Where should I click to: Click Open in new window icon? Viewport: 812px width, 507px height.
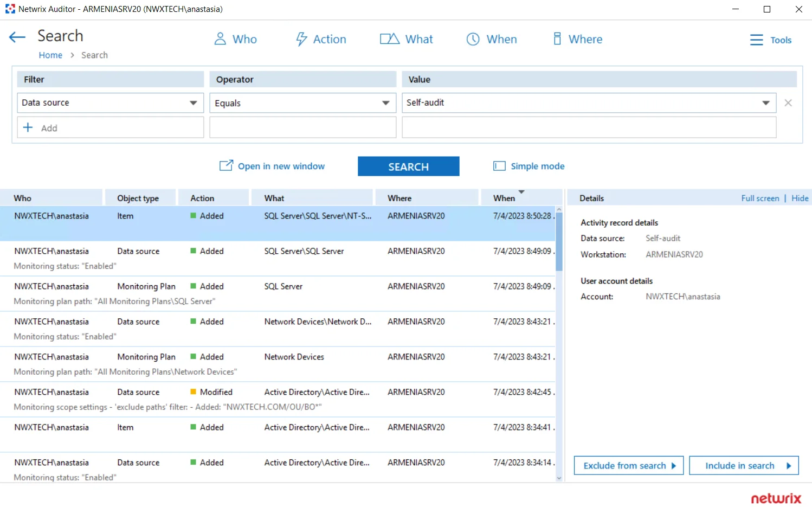tap(226, 165)
